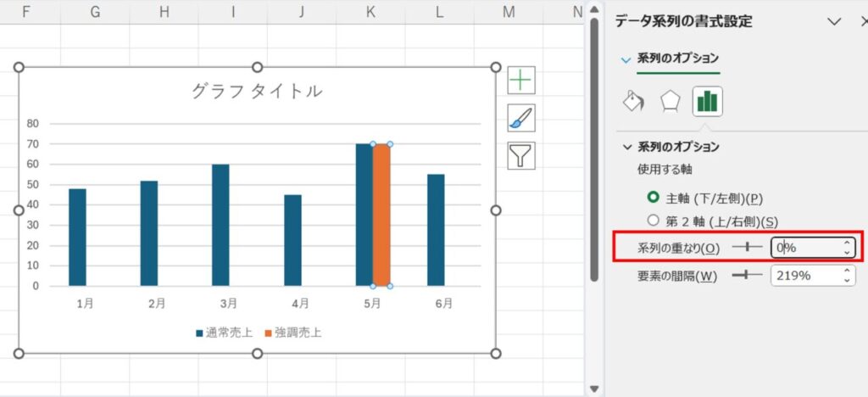Image resolution: width=868 pixels, height=397 pixels.
Task: Select the Series Options bar chart icon
Action: click(x=707, y=102)
